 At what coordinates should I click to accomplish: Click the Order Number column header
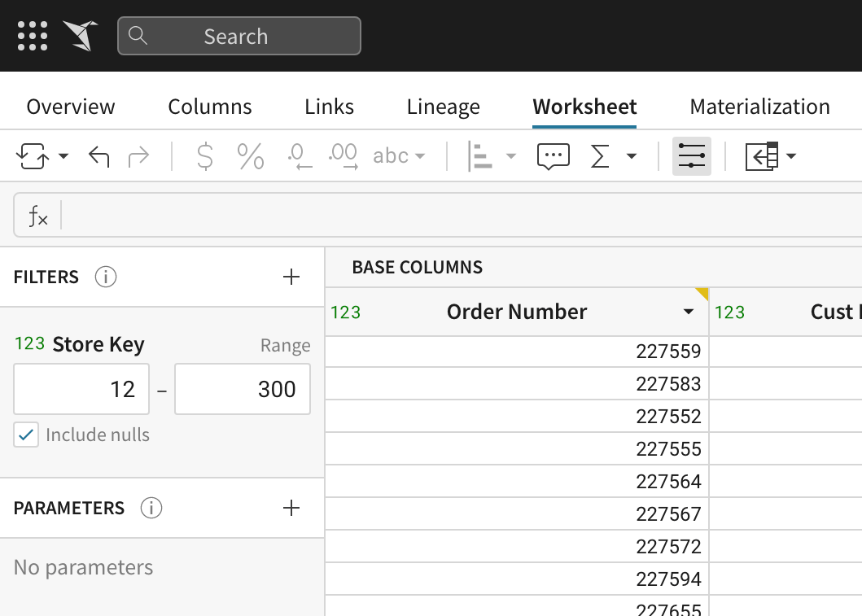click(x=517, y=312)
